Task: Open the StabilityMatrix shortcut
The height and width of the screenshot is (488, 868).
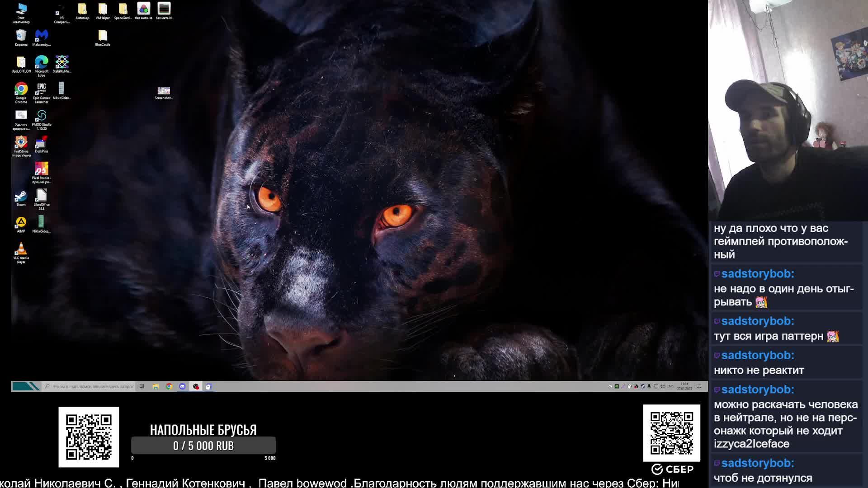Action: pos(62,62)
